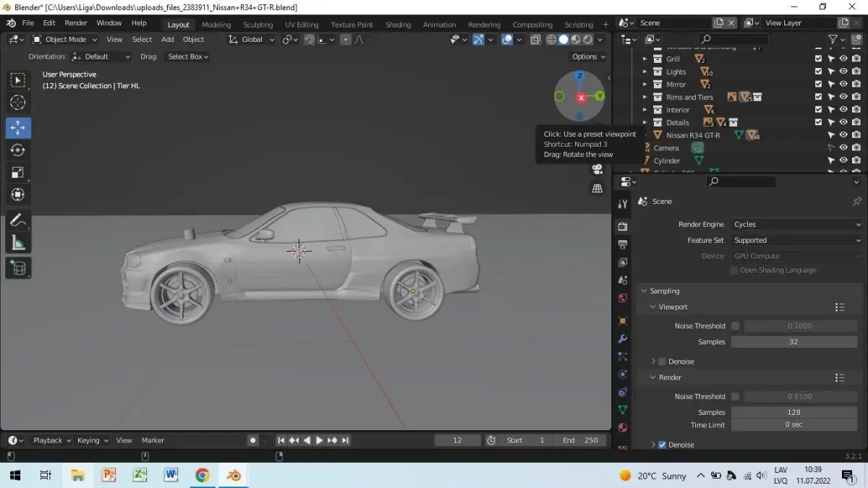Play the animation forward
Image resolution: width=868 pixels, height=488 pixels.
click(x=319, y=440)
